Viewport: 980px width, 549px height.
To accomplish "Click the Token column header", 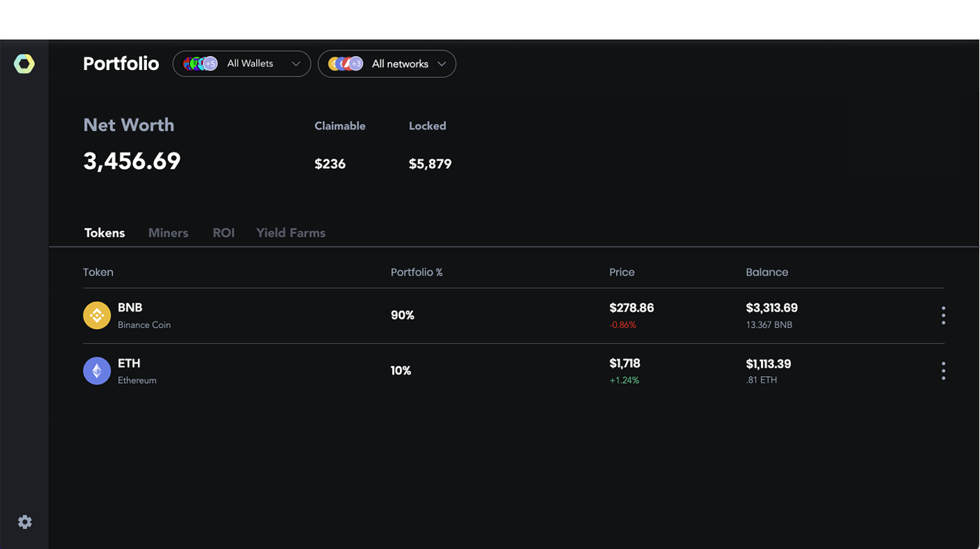I will pos(98,272).
